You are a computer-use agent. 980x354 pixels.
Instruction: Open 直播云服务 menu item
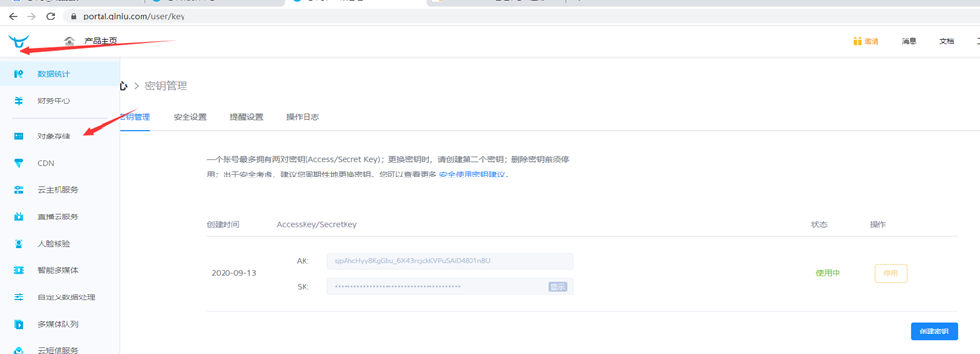(x=60, y=216)
